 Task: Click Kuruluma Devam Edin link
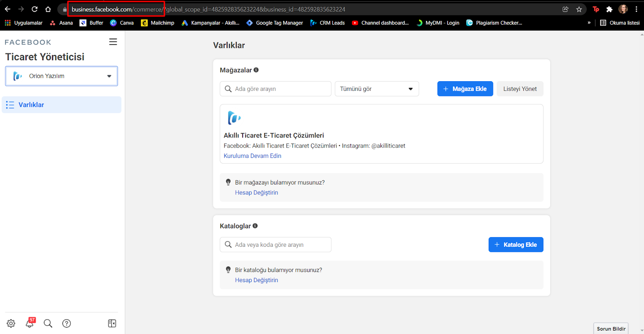[x=252, y=156]
